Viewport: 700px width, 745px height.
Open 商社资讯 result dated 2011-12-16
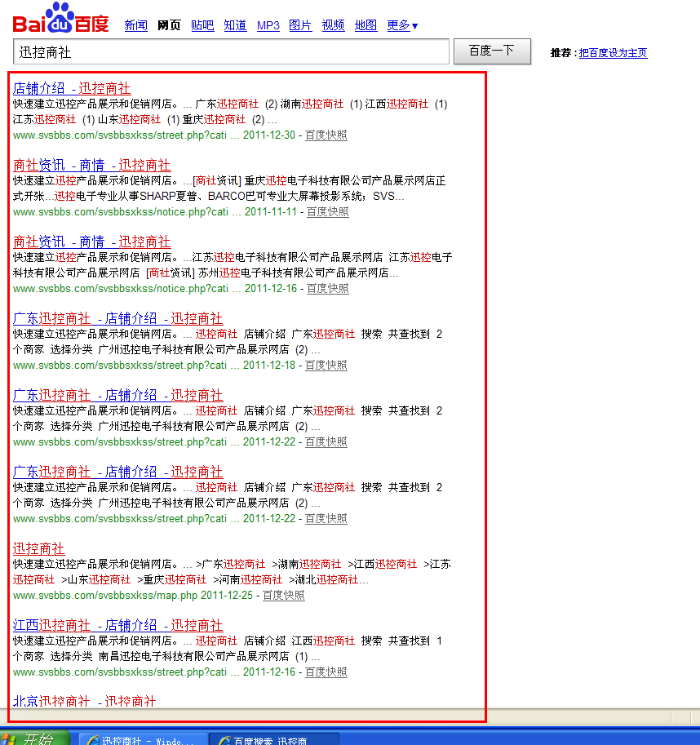91,242
